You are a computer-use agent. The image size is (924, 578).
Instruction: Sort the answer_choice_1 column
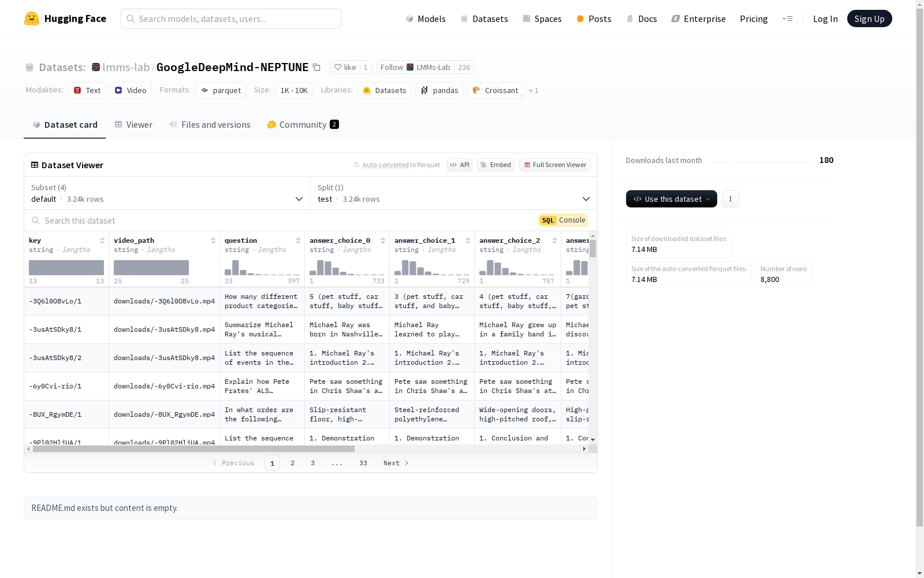pos(468,240)
